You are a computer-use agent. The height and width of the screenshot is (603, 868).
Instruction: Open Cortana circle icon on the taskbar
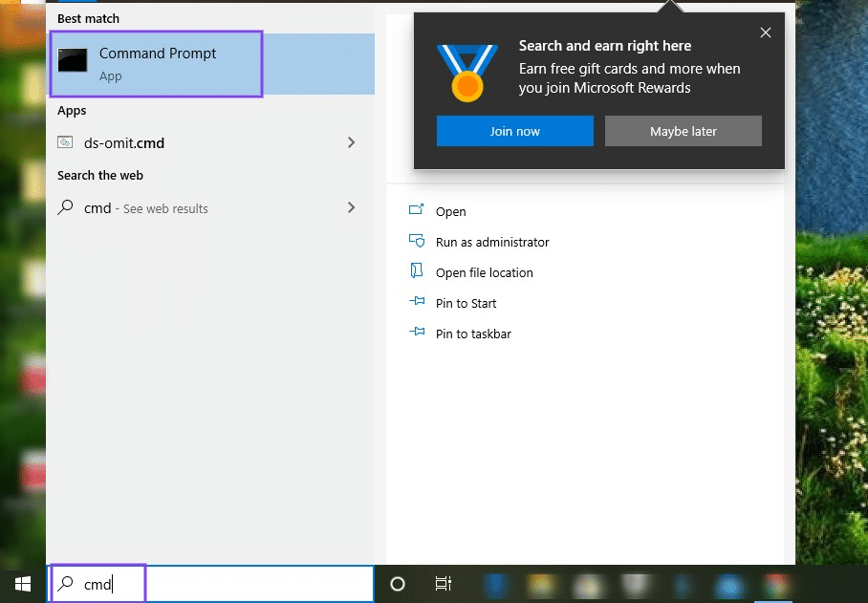coord(398,584)
